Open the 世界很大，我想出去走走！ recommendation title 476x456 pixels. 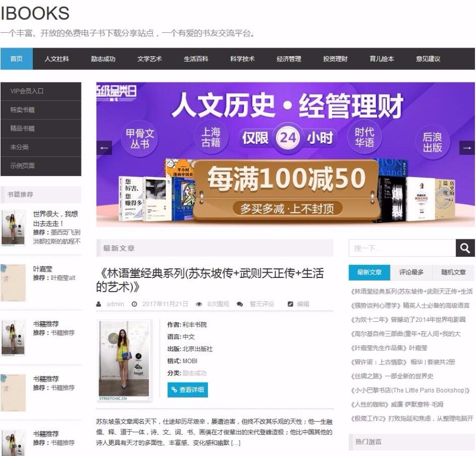55,219
